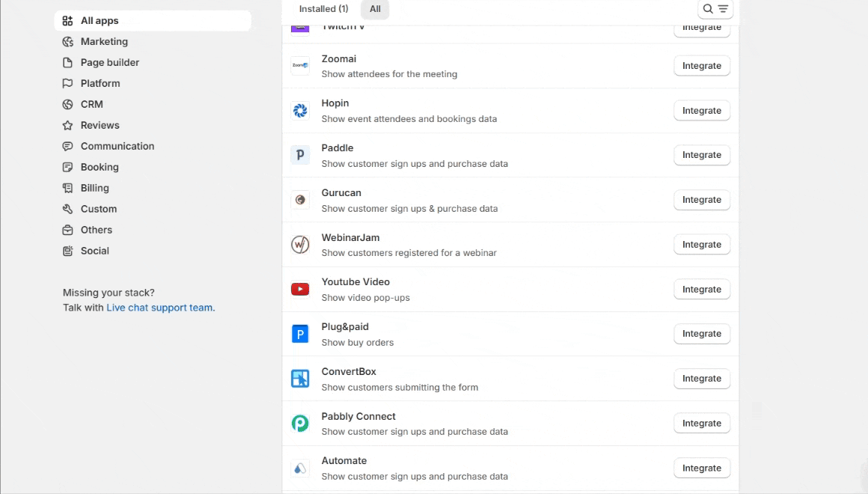Click the ConvertBox logo icon

click(x=300, y=379)
